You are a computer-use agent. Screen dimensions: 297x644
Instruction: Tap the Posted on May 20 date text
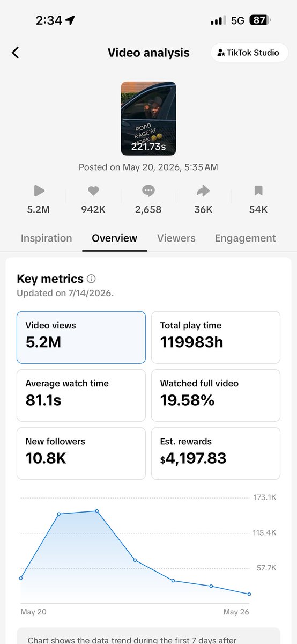pos(148,167)
